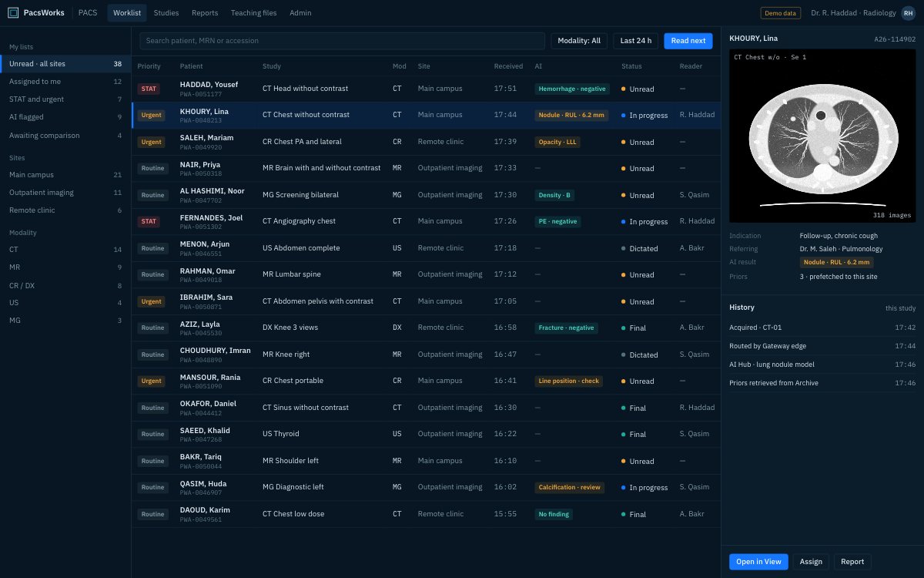This screenshot has width=924, height=578.
Task: Click the No finding AI tag
Action: tap(554, 514)
